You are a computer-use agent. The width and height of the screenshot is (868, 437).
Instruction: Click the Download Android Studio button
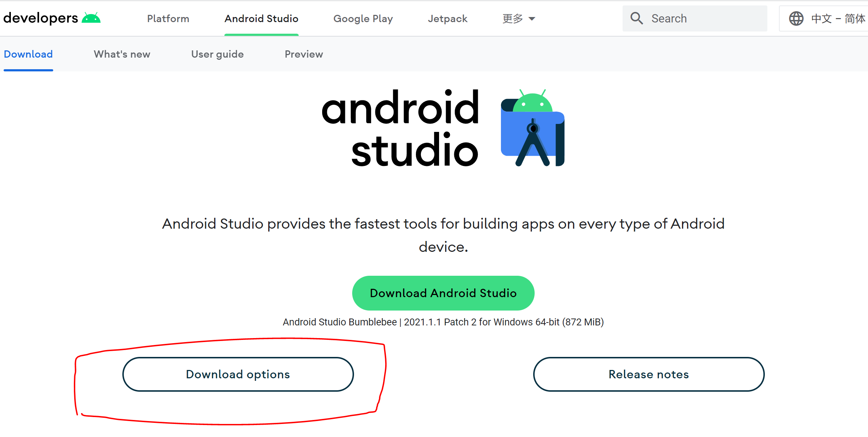[x=443, y=293]
